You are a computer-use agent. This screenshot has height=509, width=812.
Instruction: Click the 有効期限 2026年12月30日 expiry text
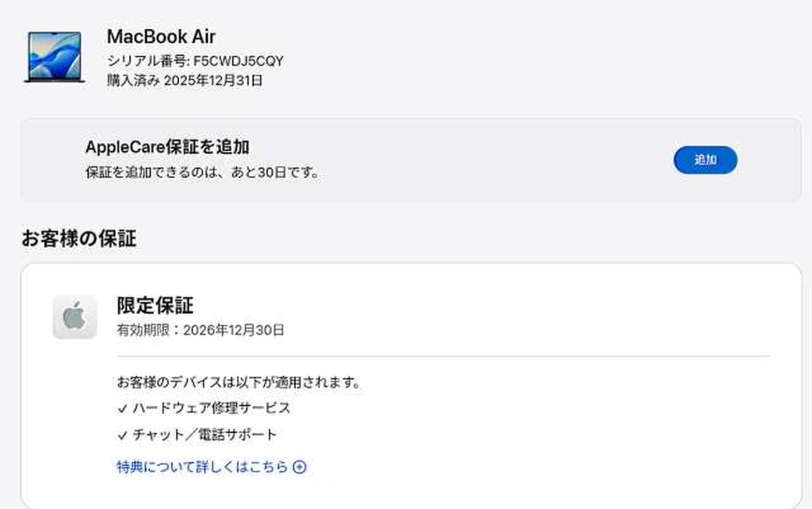coord(200,330)
